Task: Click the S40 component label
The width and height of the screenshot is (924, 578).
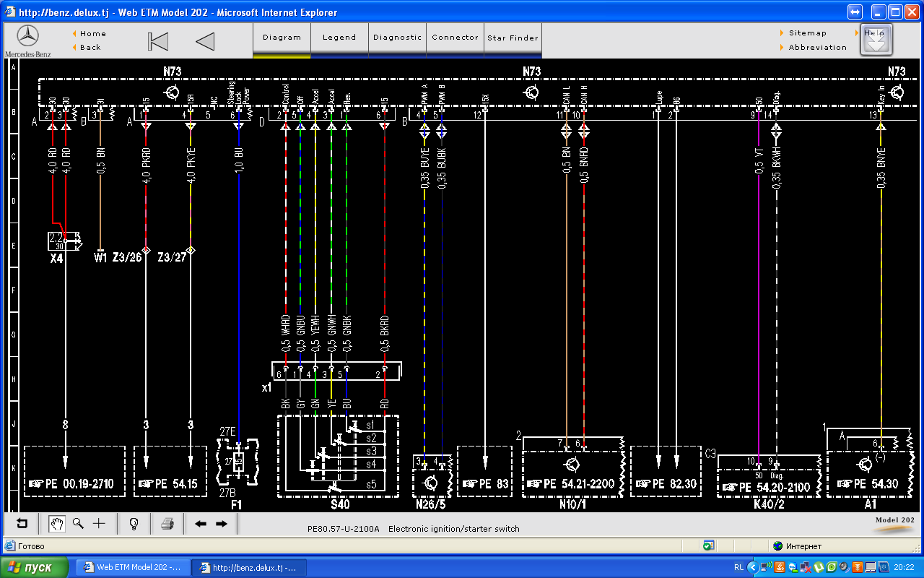Action: 339,504
